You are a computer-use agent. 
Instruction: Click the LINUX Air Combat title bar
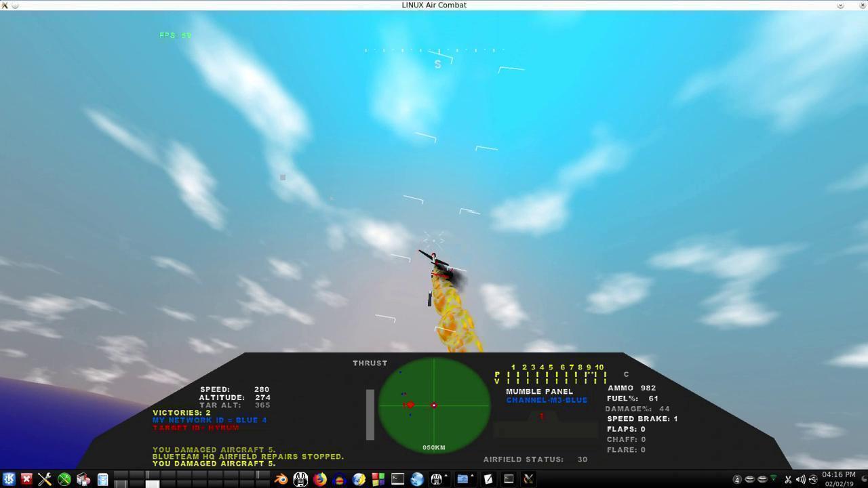pos(434,5)
